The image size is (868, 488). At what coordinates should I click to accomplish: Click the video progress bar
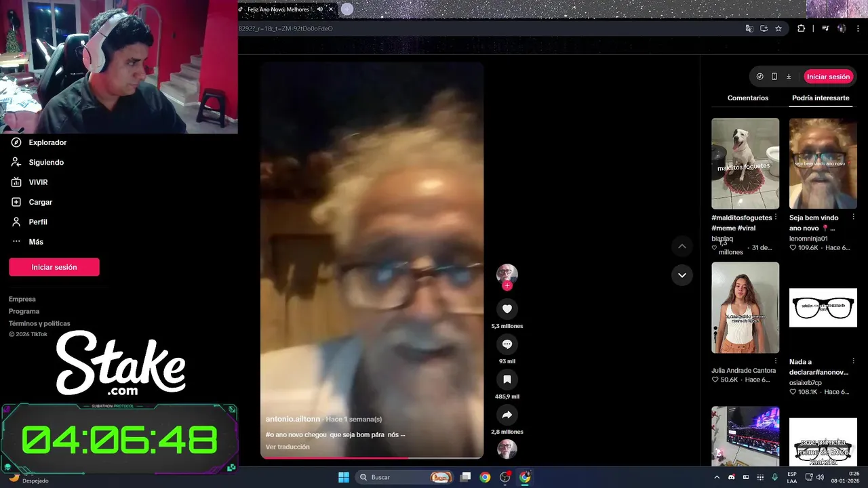(372, 457)
